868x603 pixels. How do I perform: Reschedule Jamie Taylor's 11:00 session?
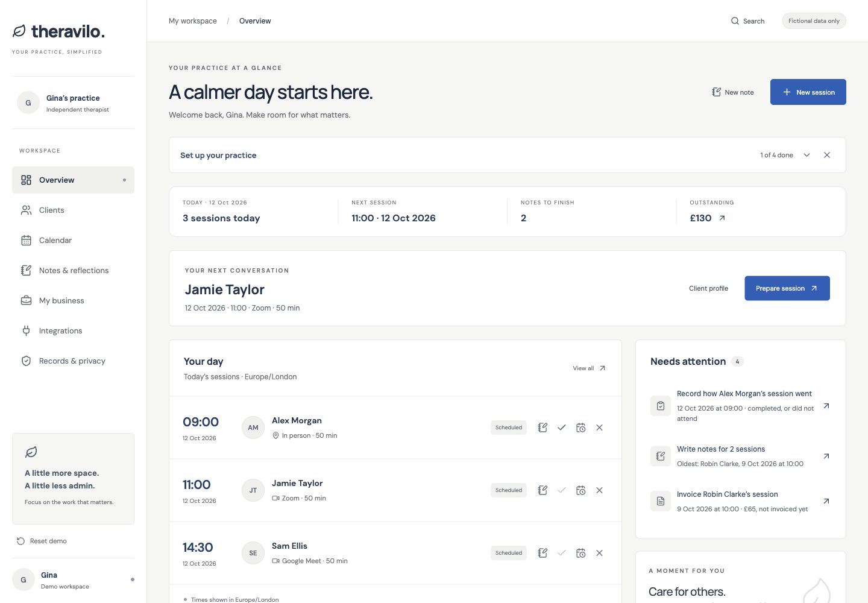(x=580, y=490)
